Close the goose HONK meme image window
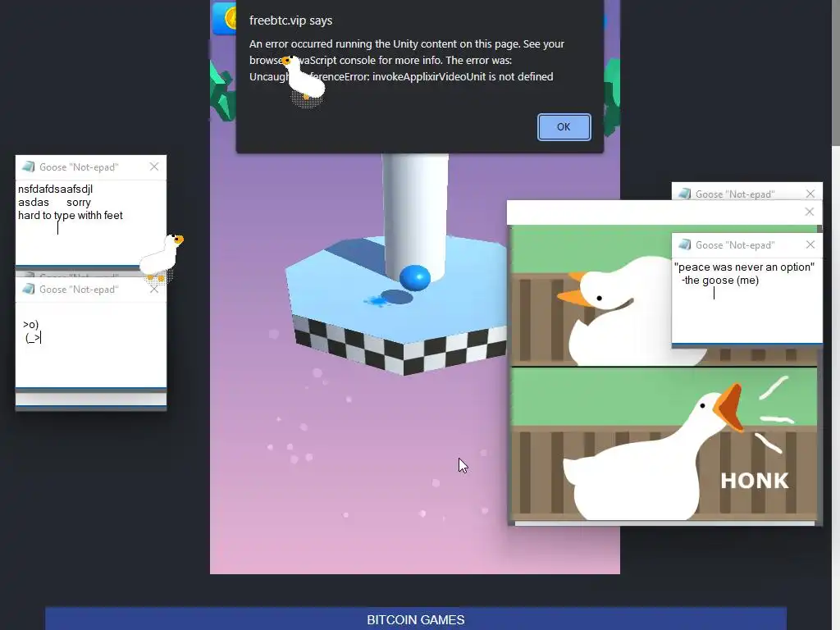Screen dimensions: 840x630 pos(810,212)
